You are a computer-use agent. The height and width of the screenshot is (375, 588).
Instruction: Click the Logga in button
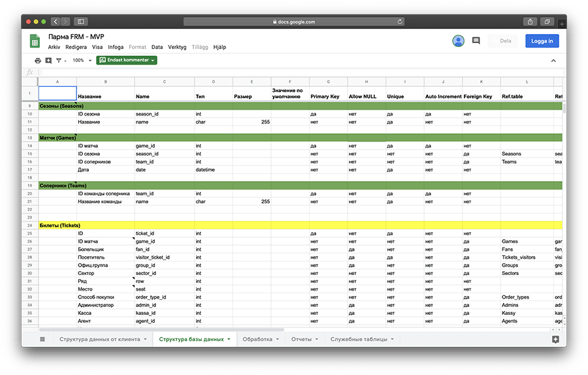click(542, 41)
